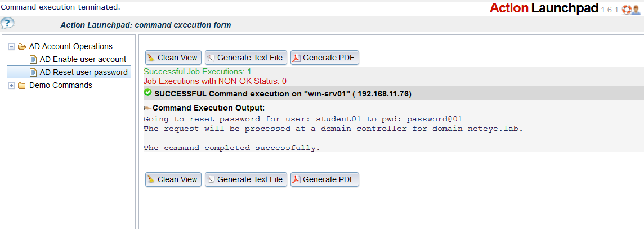
Task: Click the AD Account Operations folder icon
Action: [x=22, y=47]
